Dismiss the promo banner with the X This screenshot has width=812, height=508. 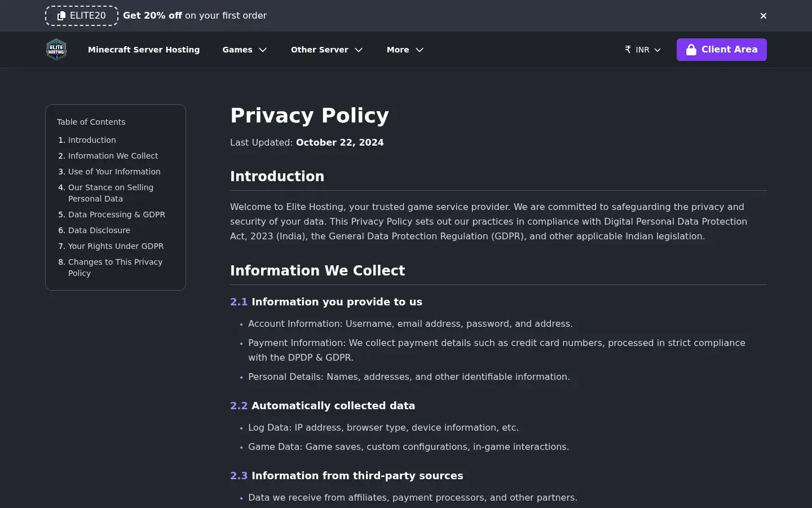click(764, 16)
